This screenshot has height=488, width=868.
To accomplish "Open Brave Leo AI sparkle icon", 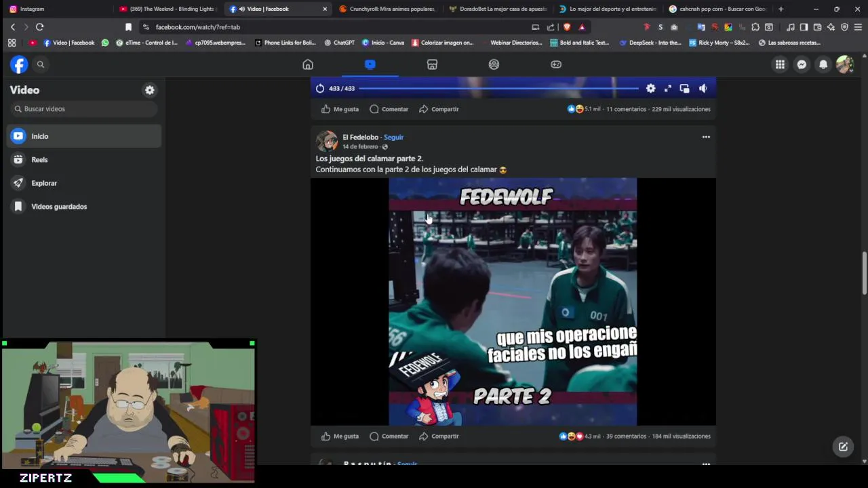I will 831,27.
